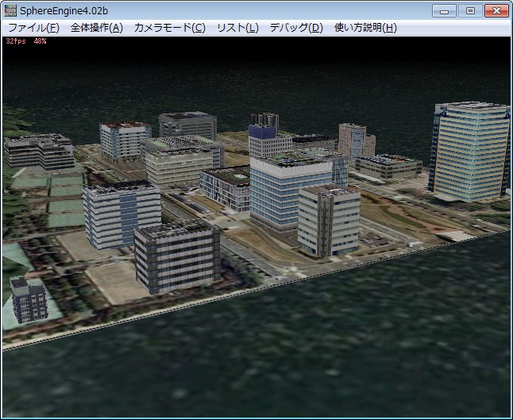Open the 全体操作(A) menu
This screenshot has height=420, width=513.
click(96, 27)
